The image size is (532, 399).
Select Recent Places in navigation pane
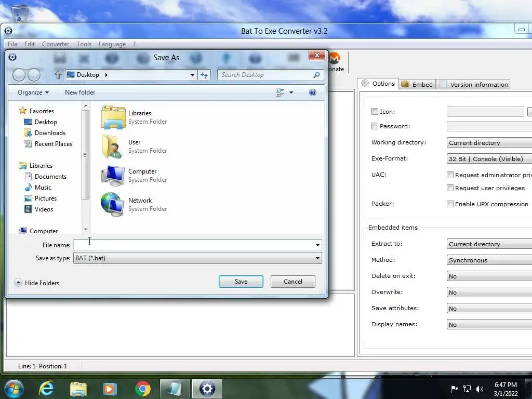coord(54,144)
